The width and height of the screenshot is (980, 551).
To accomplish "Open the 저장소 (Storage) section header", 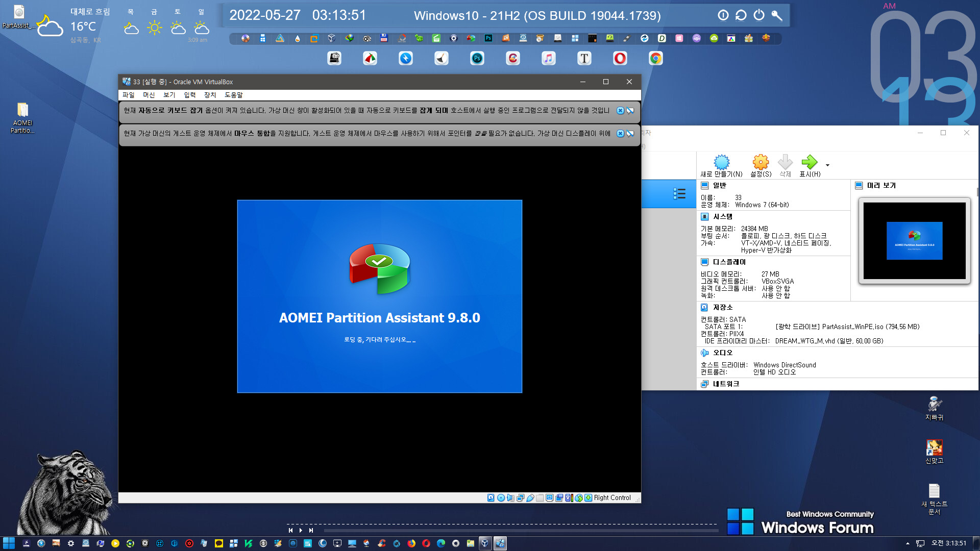I will [722, 307].
